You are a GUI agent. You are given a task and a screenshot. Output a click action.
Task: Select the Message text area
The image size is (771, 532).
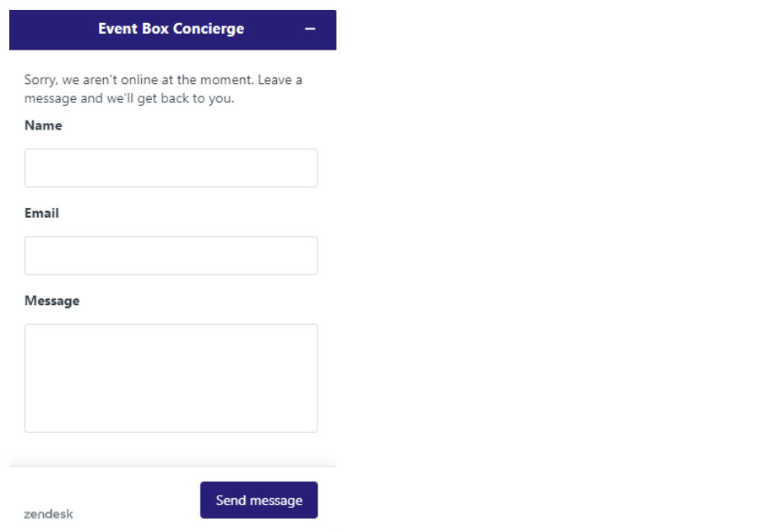click(171, 378)
